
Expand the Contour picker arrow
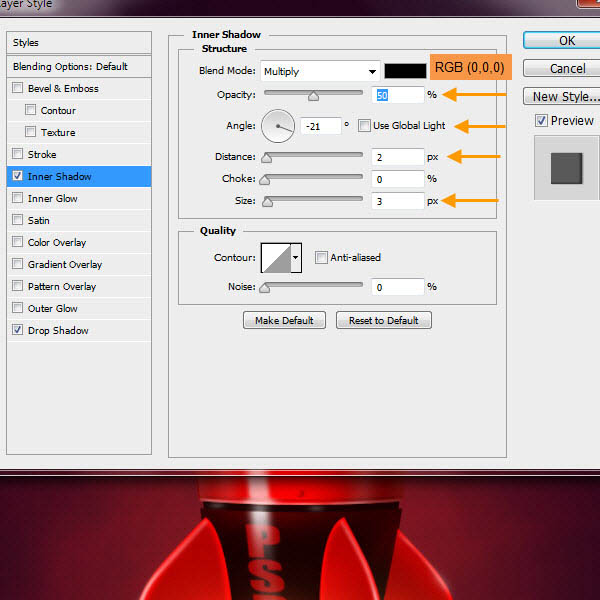click(295, 258)
